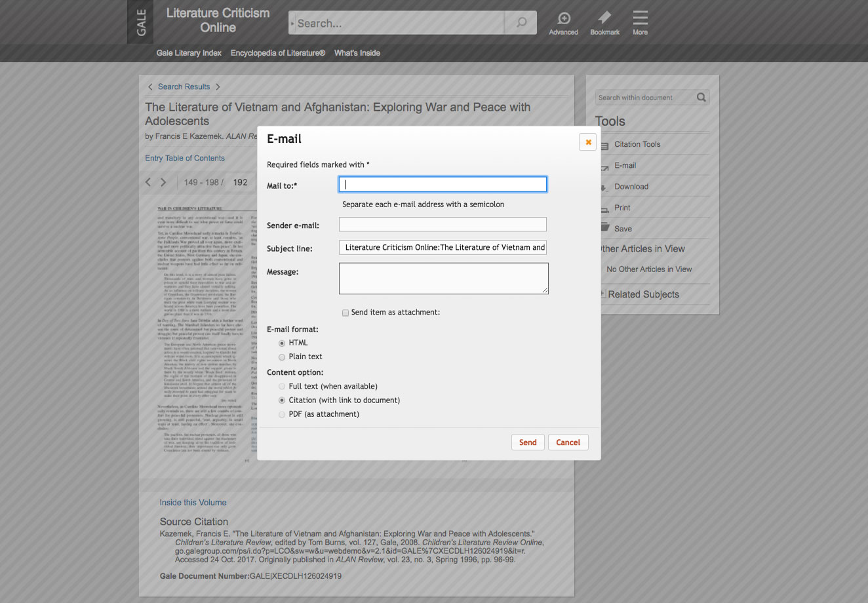The width and height of the screenshot is (868, 603).
Task: Open Advanced search icon
Action: click(564, 18)
